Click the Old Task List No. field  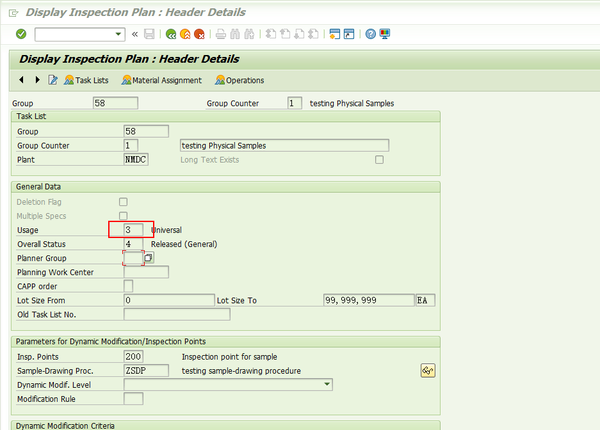pos(177,314)
